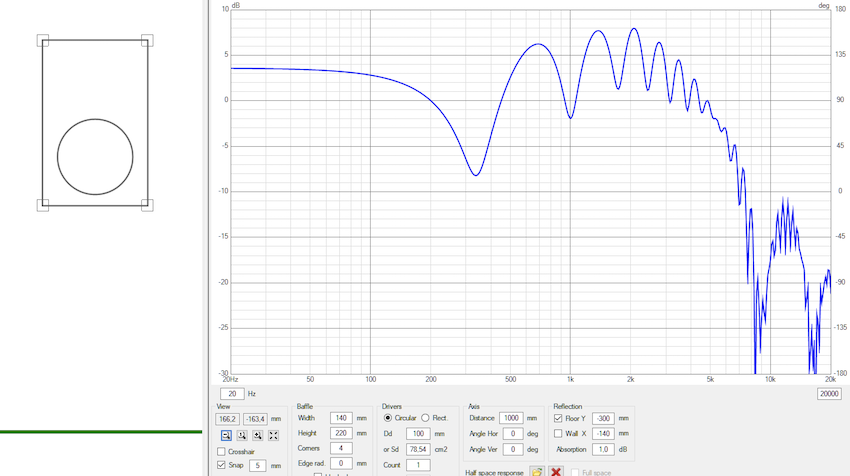Disable the Snap checkbox
The image size is (850, 476).
coord(221,465)
